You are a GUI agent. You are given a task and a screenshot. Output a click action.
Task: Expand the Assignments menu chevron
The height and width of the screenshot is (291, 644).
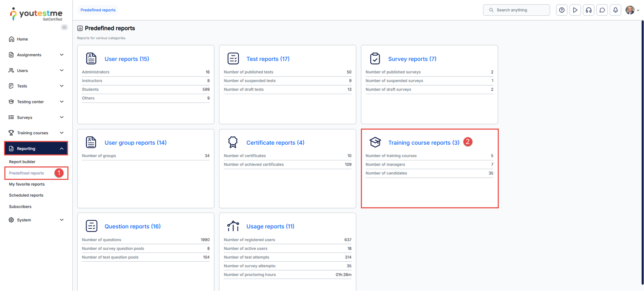pyautogui.click(x=62, y=55)
